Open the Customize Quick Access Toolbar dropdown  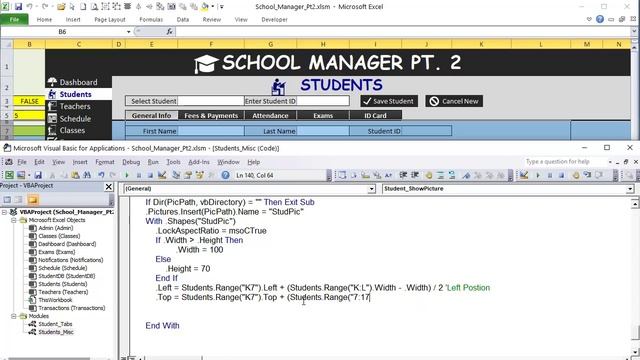[x=222, y=7]
